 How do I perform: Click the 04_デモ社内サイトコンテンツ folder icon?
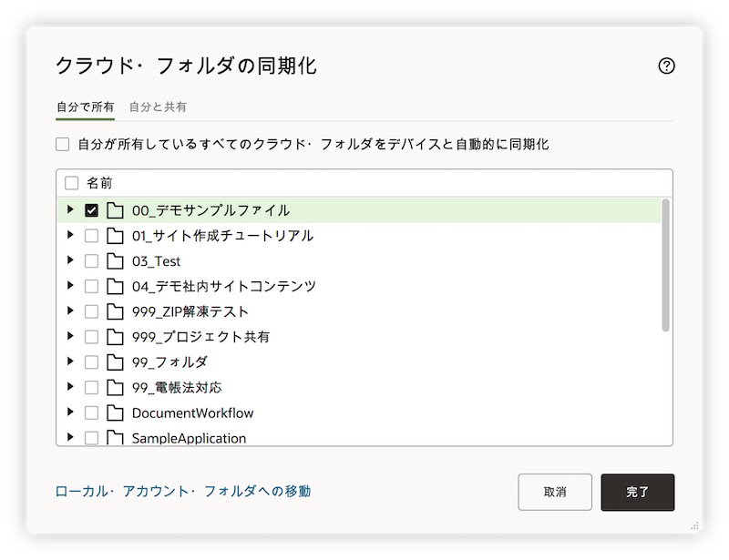click(x=115, y=286)
